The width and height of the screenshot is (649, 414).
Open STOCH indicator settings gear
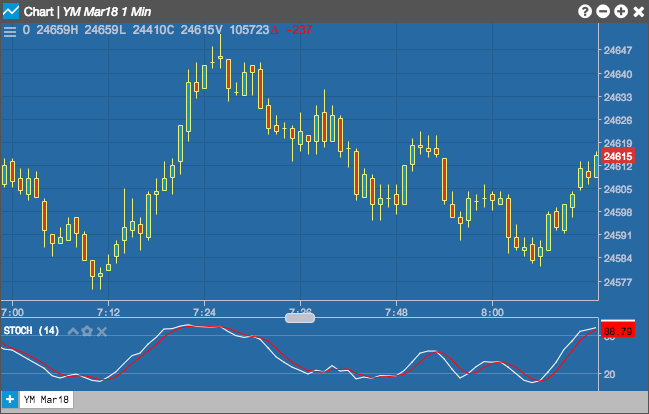[87, 331]
